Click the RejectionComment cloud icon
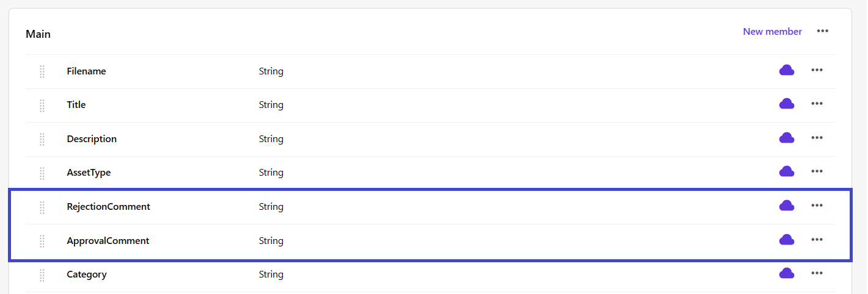868x294 pixels. [786, 206]
